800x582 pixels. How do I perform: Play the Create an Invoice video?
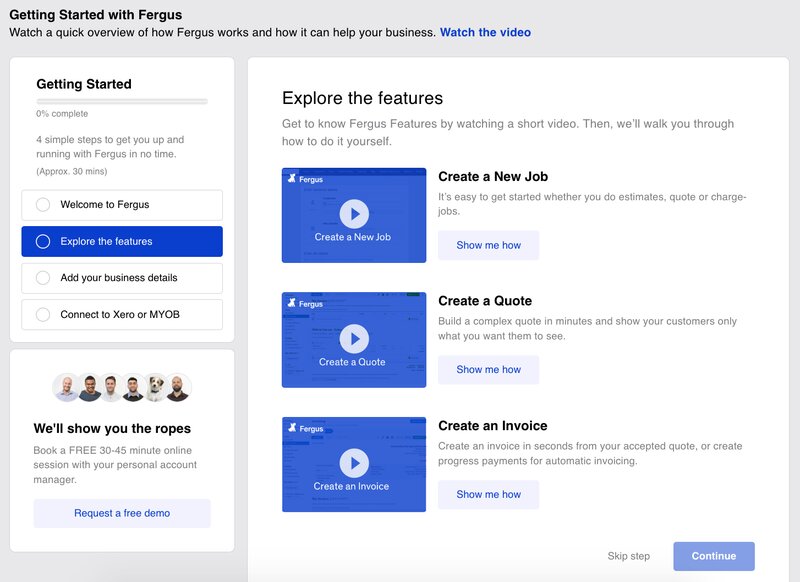354,463
